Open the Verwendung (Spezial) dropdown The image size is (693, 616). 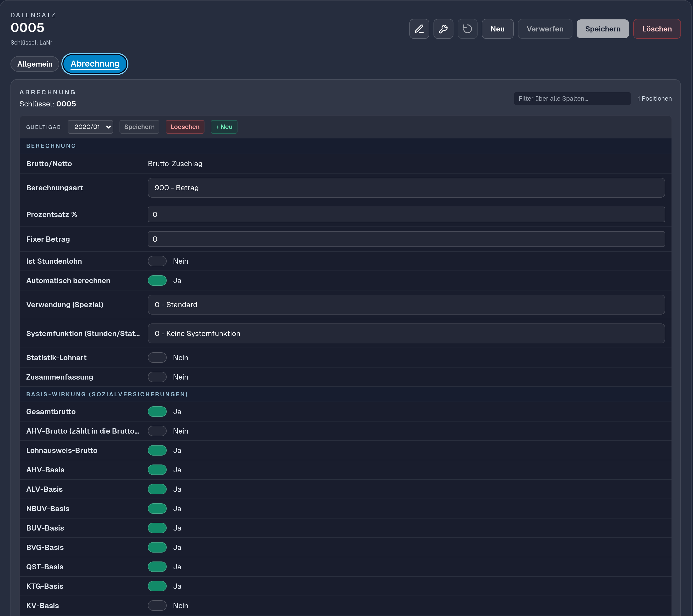tap(406, 304)
